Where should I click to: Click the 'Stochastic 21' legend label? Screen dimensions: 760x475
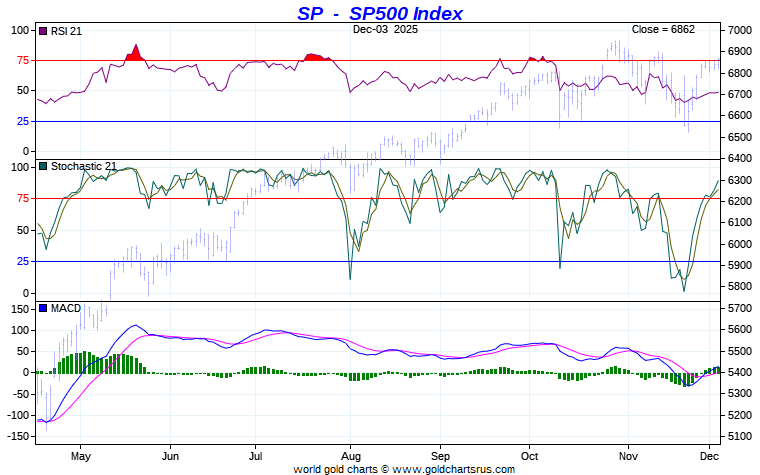84,166
